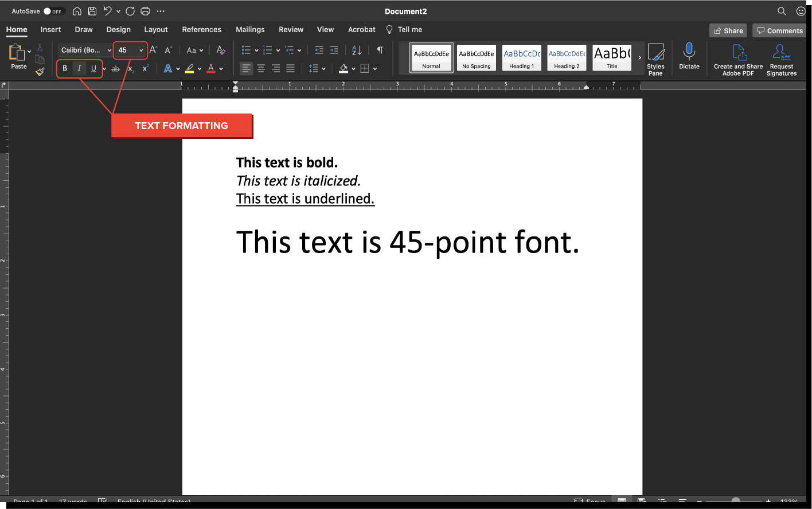This screenshot has width=812, height=509.
Task: Click the Clear Formatting icon
Action: coord(221,50)
